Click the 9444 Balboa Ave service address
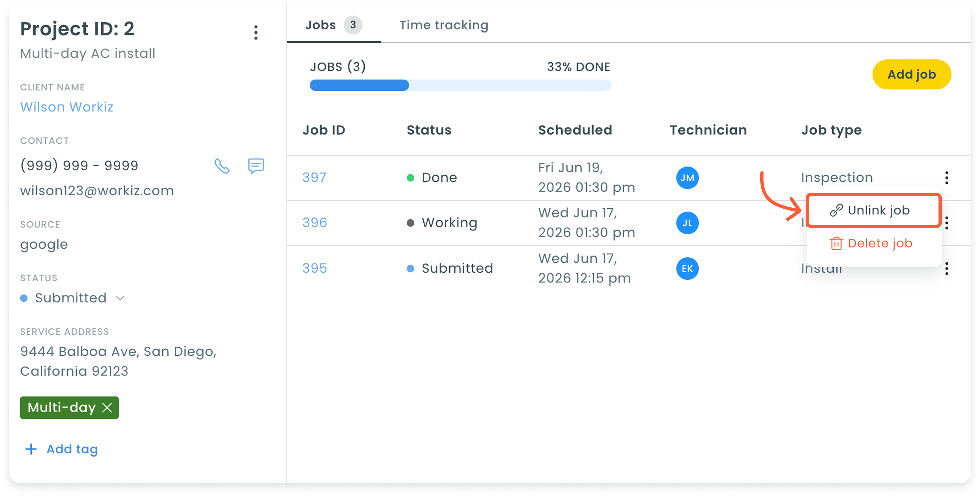 tap(118, 361)
